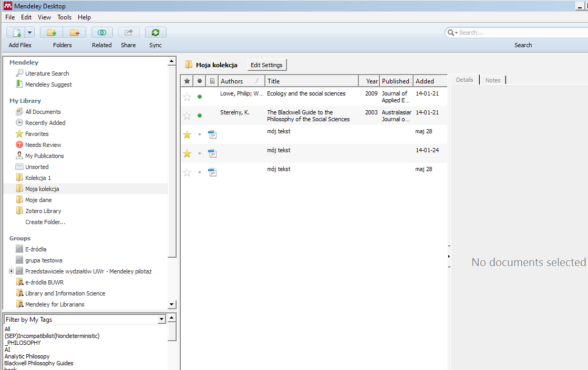Open the Edit menu

[26, 17]
